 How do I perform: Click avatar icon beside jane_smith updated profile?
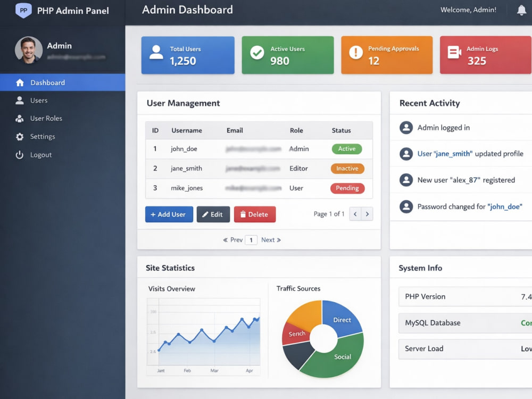coord(406,154)
